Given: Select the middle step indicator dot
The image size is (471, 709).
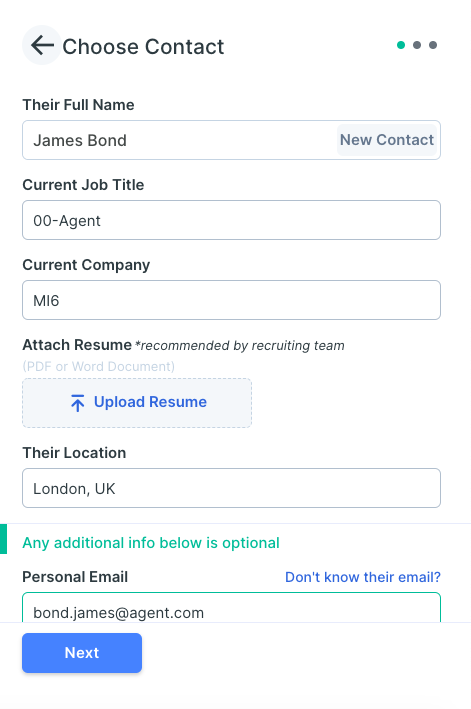Looking at the screenshot, I should point(417,45).
